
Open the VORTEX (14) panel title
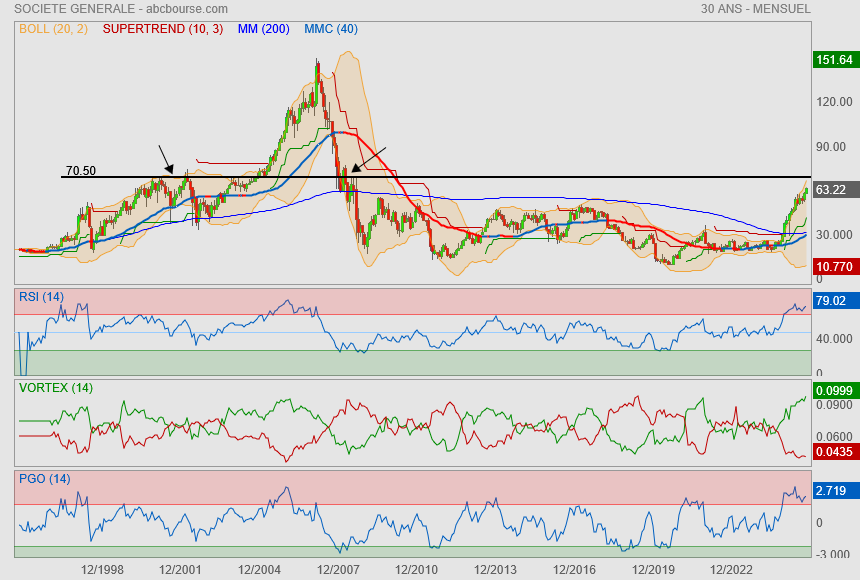click(55, 387)
